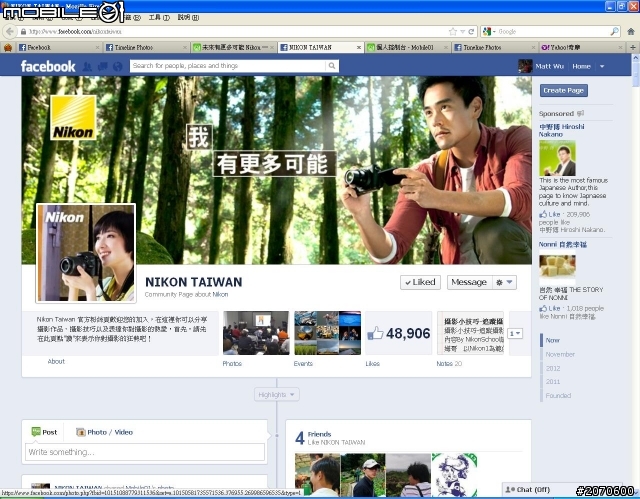Jump to 2011 on timeline

click(x=553, y=381)
